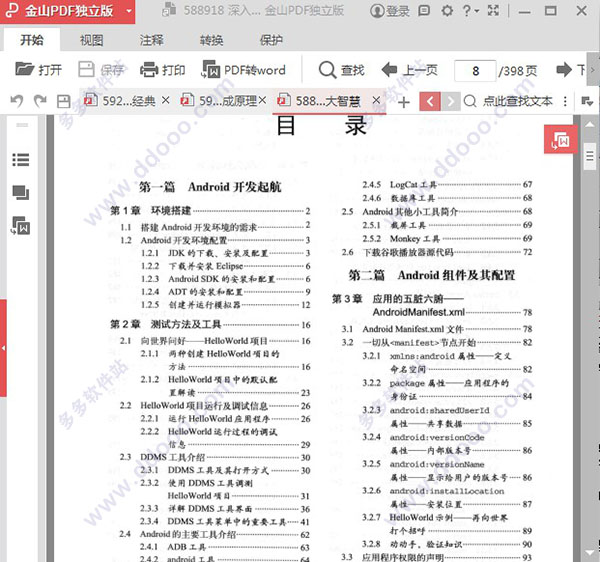Click the 点此查找文本 search text field
This screenshot has width=600, height=562.
click(x=518, y=101)
